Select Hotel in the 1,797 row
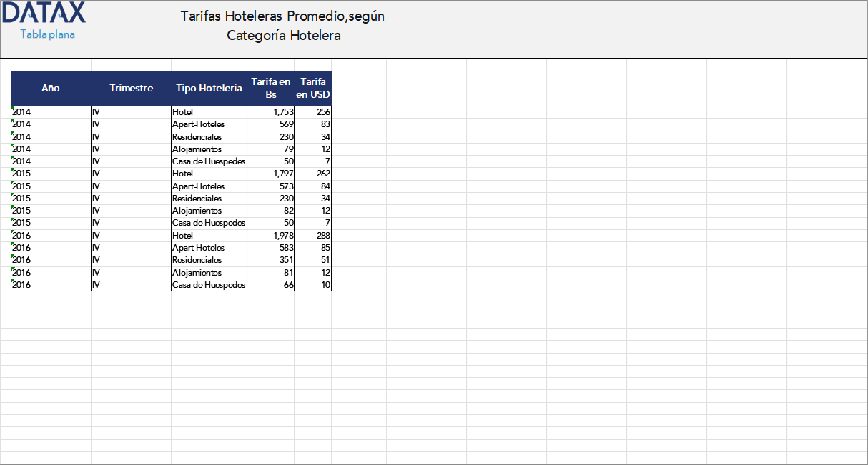Image resolution: width=868 pixels, height=465 pixels. pyautogui.click(x=209, y=174)
